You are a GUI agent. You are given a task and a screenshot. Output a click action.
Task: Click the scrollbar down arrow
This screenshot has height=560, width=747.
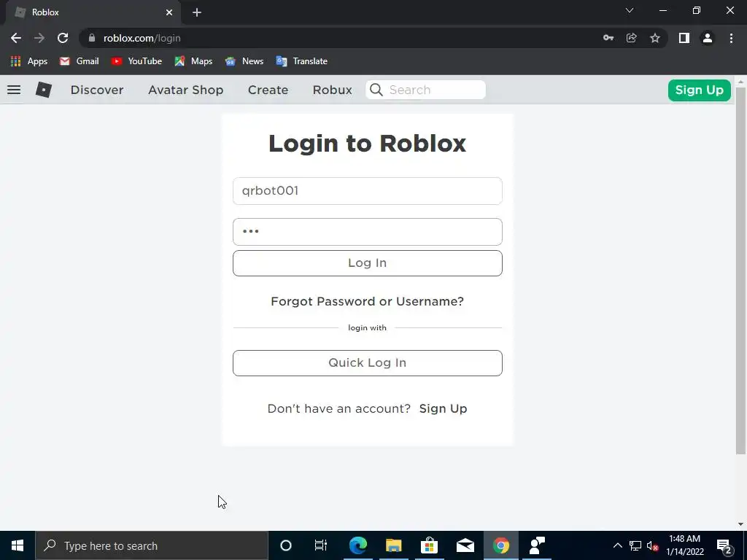(x=741, y=524)
